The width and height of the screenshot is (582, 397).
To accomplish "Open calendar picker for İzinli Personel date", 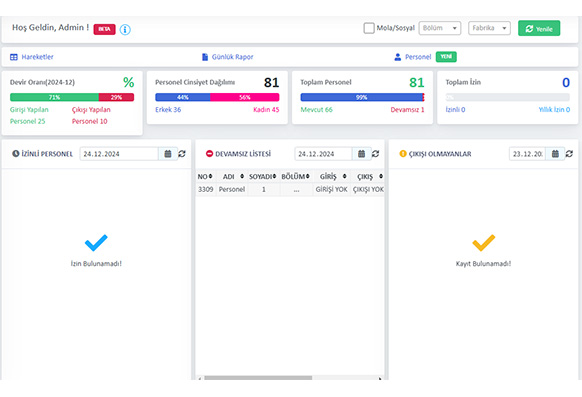I will tap(168, 154).
